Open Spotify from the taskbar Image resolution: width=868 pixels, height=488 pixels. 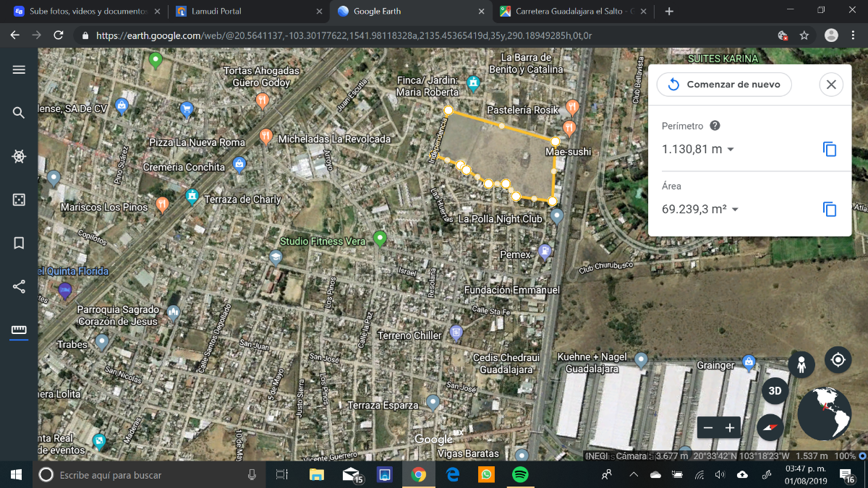click(520, 475)
